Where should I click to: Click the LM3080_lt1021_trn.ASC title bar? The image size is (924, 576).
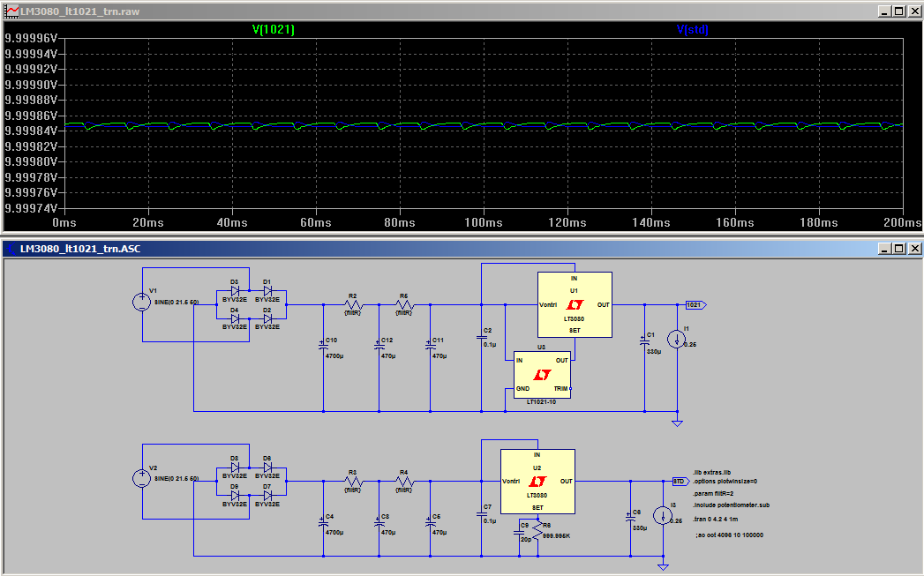[x=462, y=249]
